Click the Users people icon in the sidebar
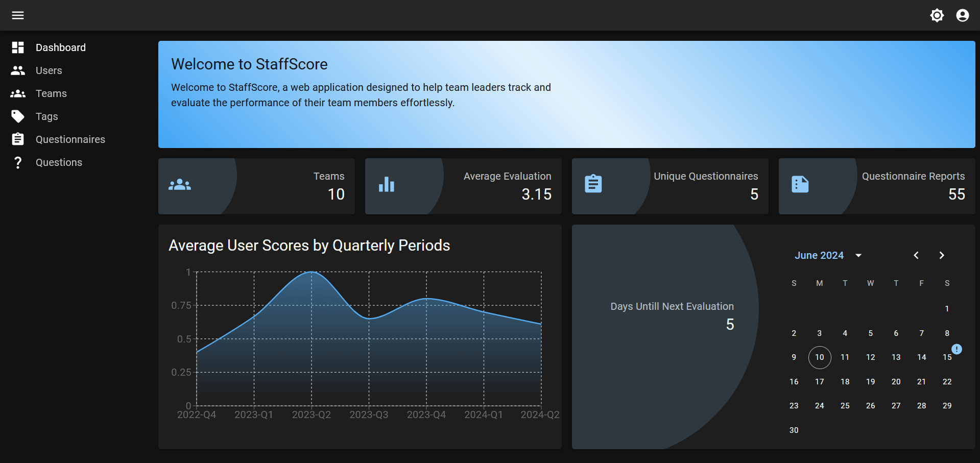The image size is (980, 463). point(18,70)
